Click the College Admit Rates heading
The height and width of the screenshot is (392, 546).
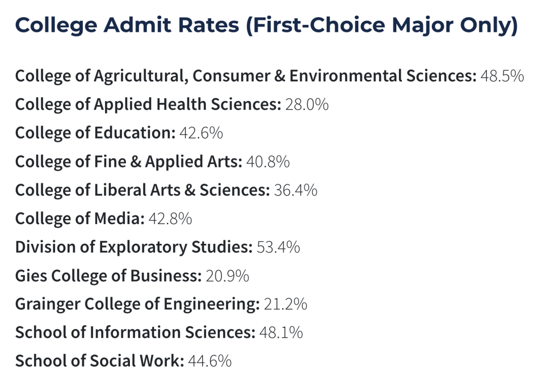click(266, 26)
